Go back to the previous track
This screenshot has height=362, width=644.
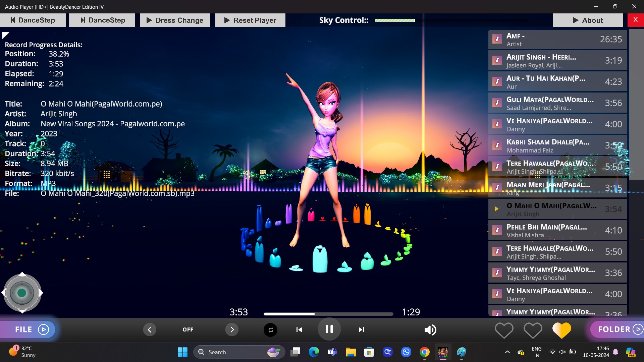[299, 330]
